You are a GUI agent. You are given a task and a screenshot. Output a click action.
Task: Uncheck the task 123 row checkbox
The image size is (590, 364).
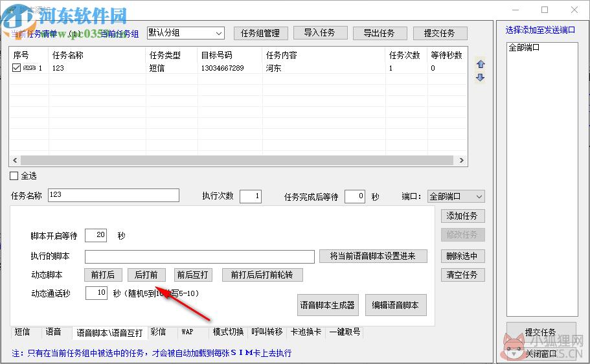(x=16, y=68)
